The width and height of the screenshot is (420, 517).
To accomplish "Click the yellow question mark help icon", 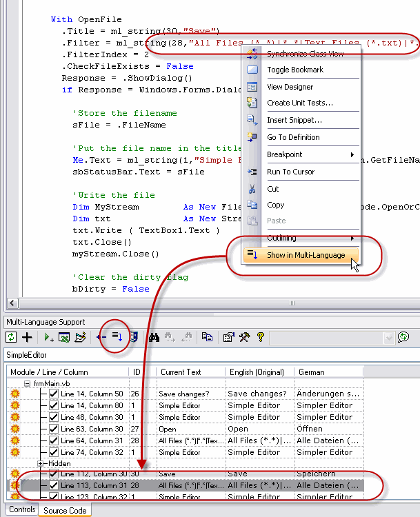I will point(260,337).
